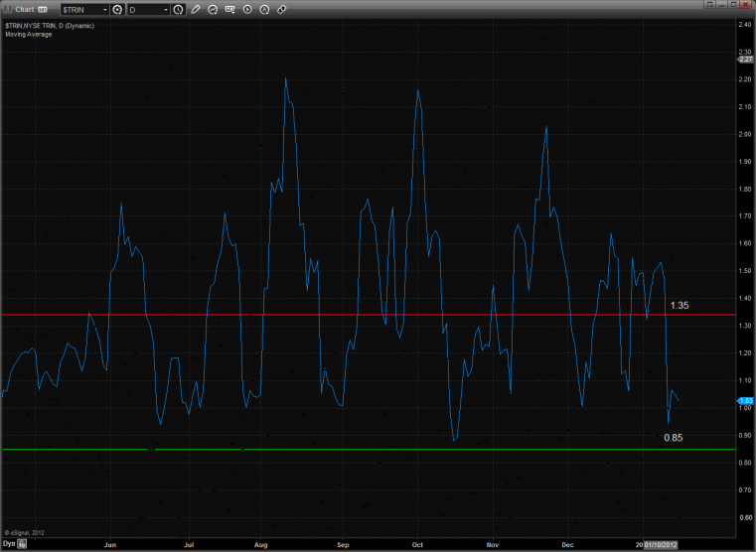
Task: Click the Jun label on time axis
Action: 110,545
